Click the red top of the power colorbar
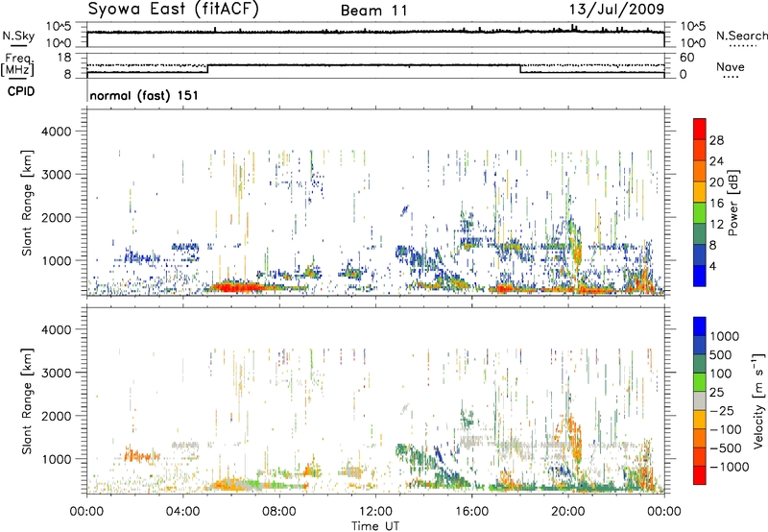The image size is (768, 532). click(x=700, y=129)
